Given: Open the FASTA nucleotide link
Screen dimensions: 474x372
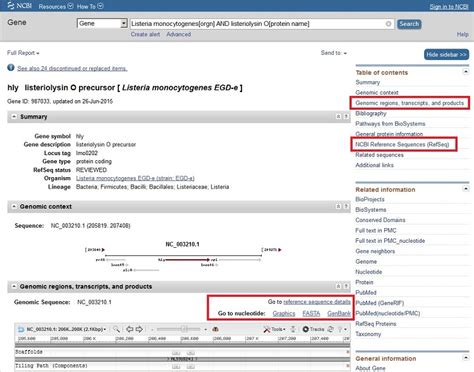Looking at the screenshot, I should [x=311, y=313].
